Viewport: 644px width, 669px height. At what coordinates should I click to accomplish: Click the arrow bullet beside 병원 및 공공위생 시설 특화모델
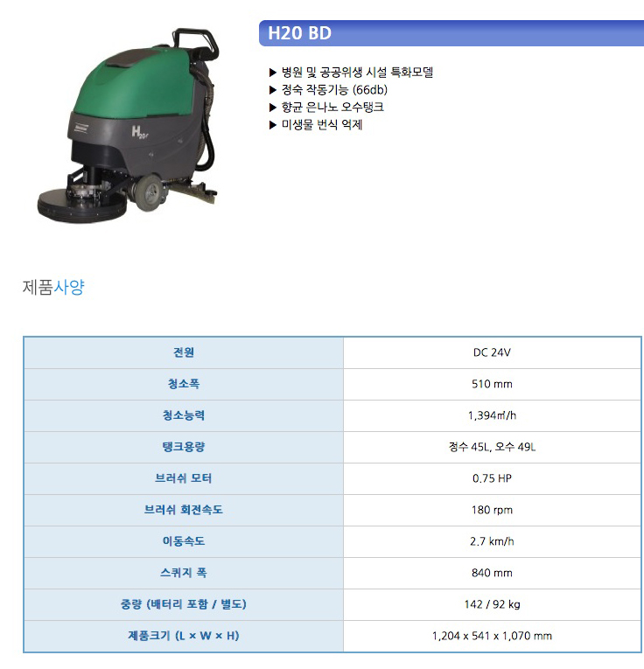point(273,73)
